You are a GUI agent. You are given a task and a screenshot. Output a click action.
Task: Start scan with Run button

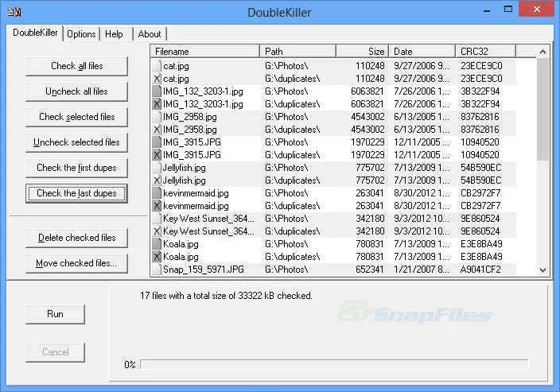[56, 314]
